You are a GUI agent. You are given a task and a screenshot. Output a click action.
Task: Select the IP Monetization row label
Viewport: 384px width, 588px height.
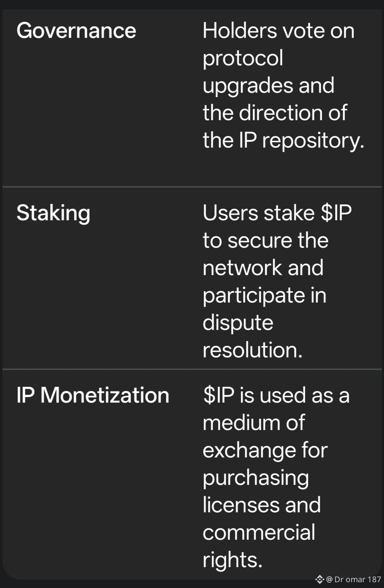(93, 395)
